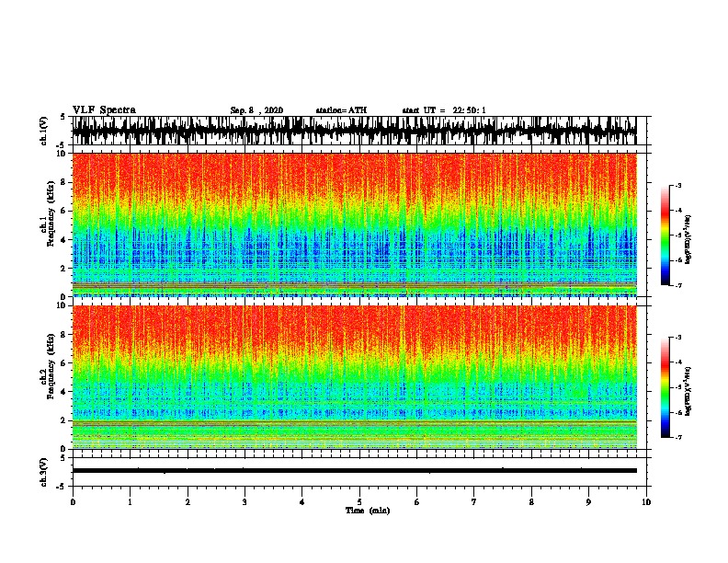
Task: Click the time axis tick label "9"
Action: coord(588,502)
